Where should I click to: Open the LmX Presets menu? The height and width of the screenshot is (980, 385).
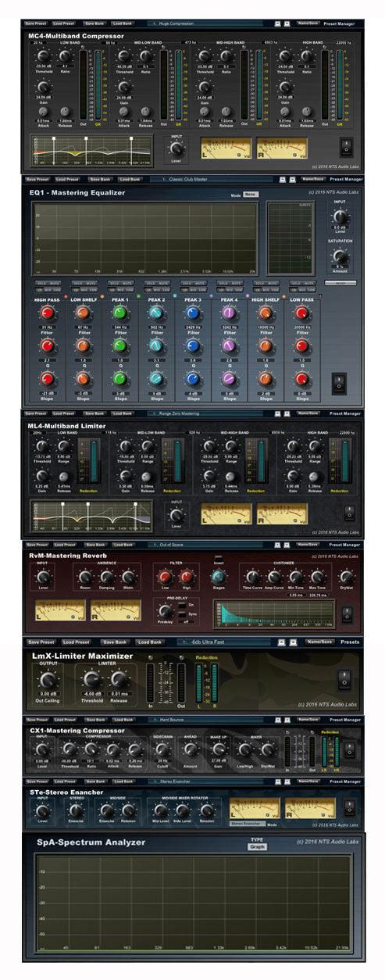350,642
